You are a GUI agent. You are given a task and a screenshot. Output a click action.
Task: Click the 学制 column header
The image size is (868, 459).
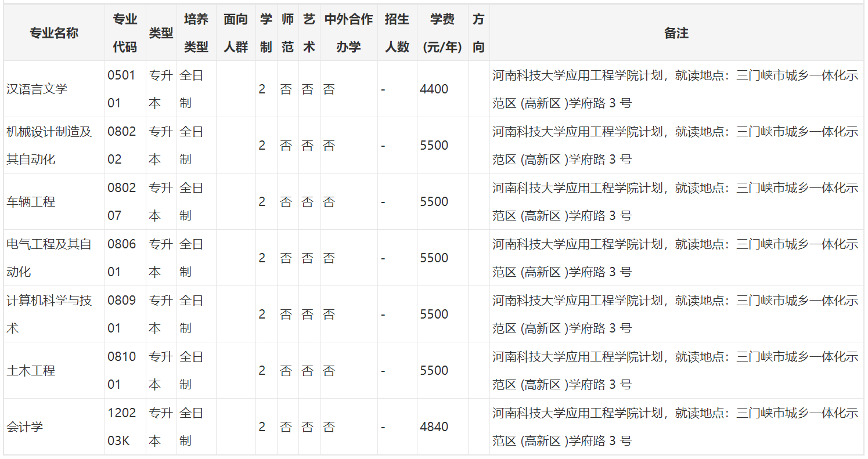[266, 32]
